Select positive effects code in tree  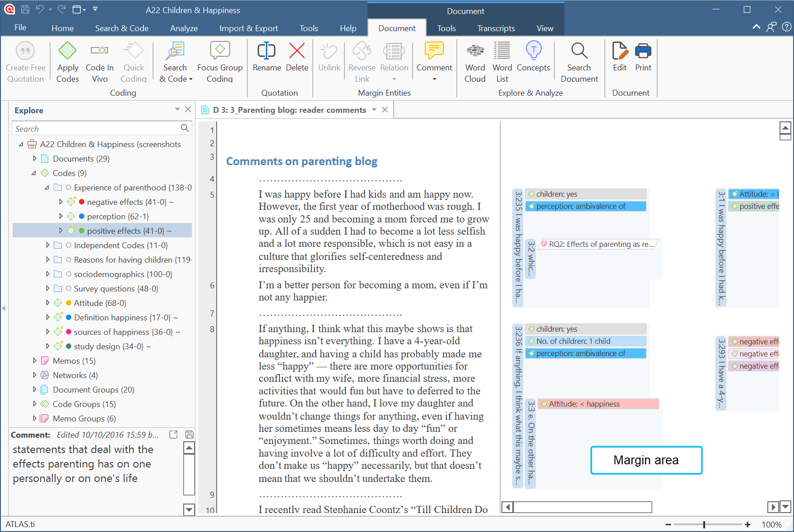(102, 231)
